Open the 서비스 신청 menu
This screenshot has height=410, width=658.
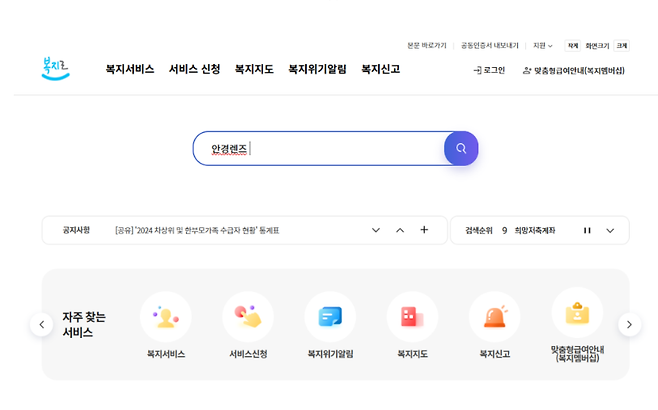click(x=194, y=70)
